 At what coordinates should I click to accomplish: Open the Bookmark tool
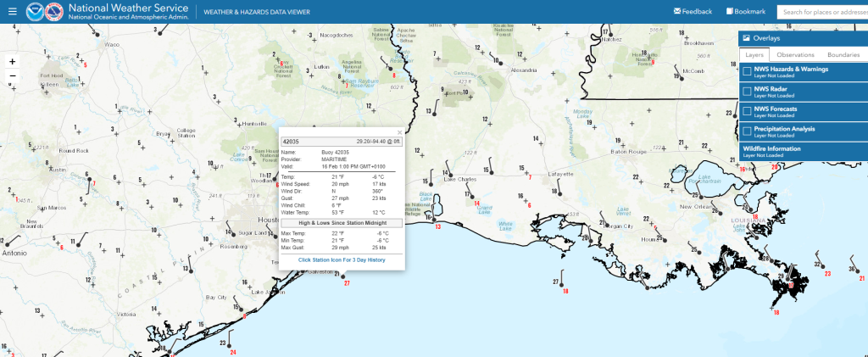pyautogui.click(x=745, y=12)
